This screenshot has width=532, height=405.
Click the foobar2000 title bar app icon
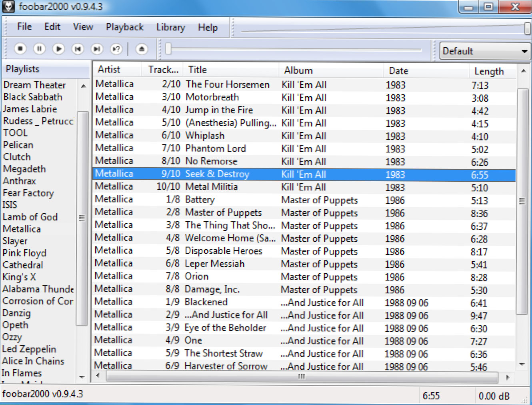[8, 6]
